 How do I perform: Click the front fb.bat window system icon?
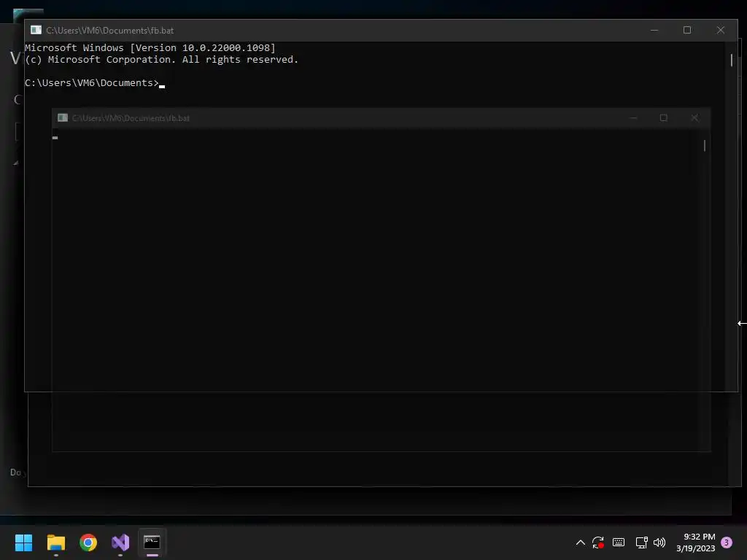click(36, 30)
